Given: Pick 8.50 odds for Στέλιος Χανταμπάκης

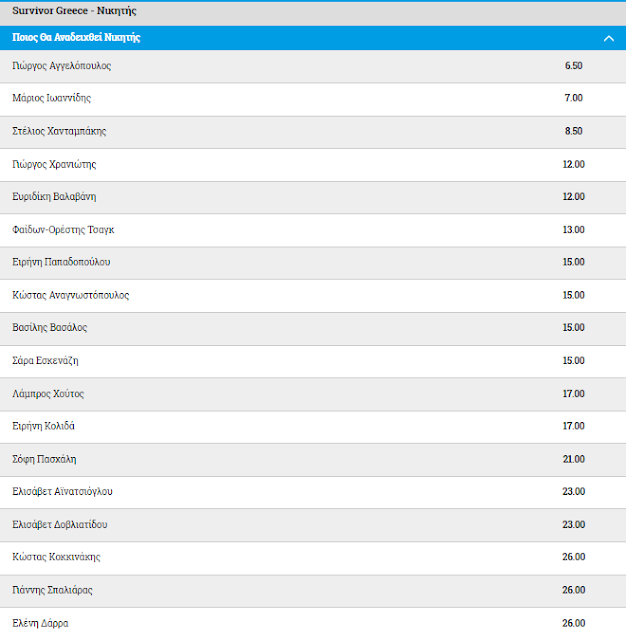Looking at the screenshot, I should (x=573, y=131).
